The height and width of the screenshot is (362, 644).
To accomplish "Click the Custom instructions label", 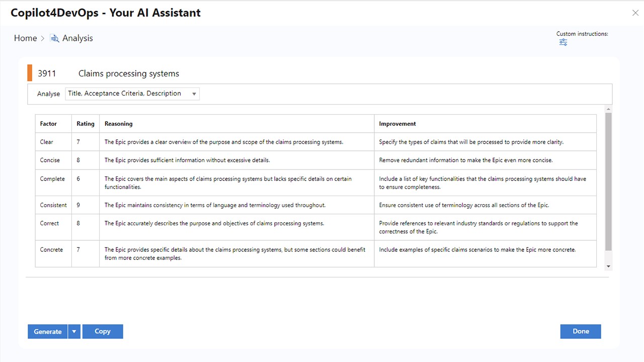I will (582, 34).
